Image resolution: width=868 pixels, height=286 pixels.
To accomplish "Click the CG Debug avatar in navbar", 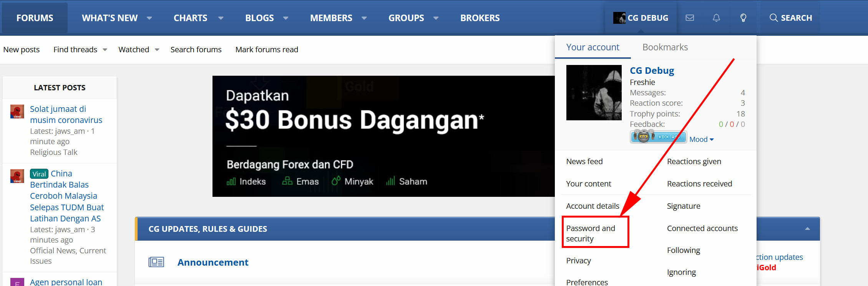I will point(619,18).
